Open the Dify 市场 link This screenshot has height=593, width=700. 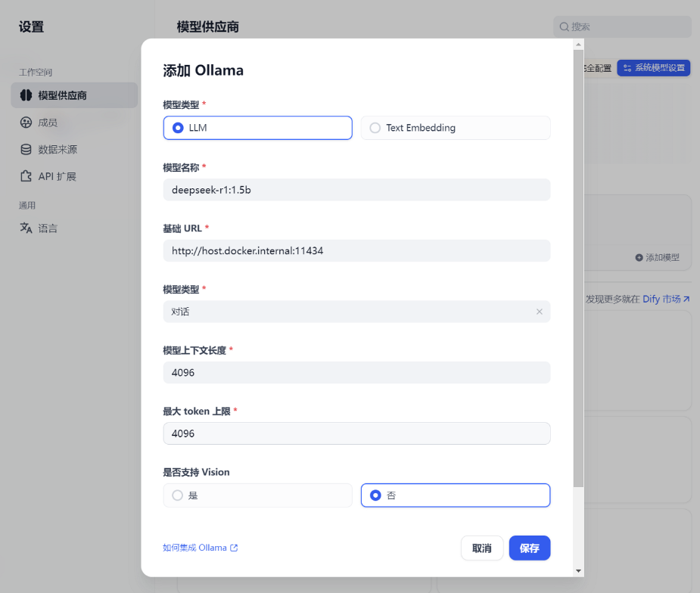(x=666, y=299)
